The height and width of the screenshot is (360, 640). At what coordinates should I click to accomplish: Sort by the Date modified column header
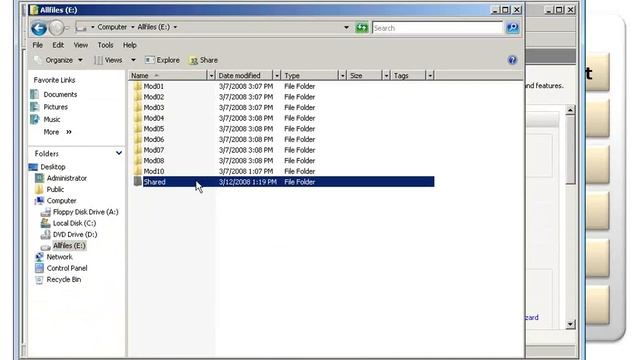[x=244, y=76]
